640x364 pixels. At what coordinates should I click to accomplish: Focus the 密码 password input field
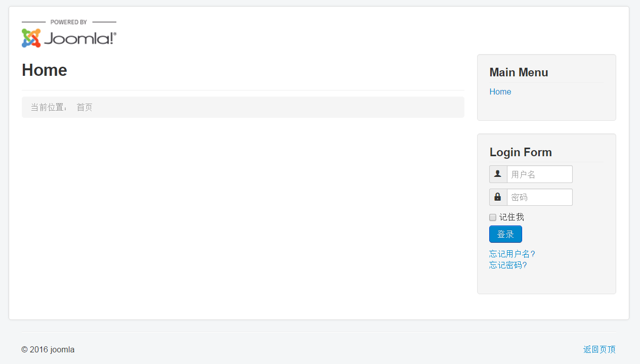[540, 197]
